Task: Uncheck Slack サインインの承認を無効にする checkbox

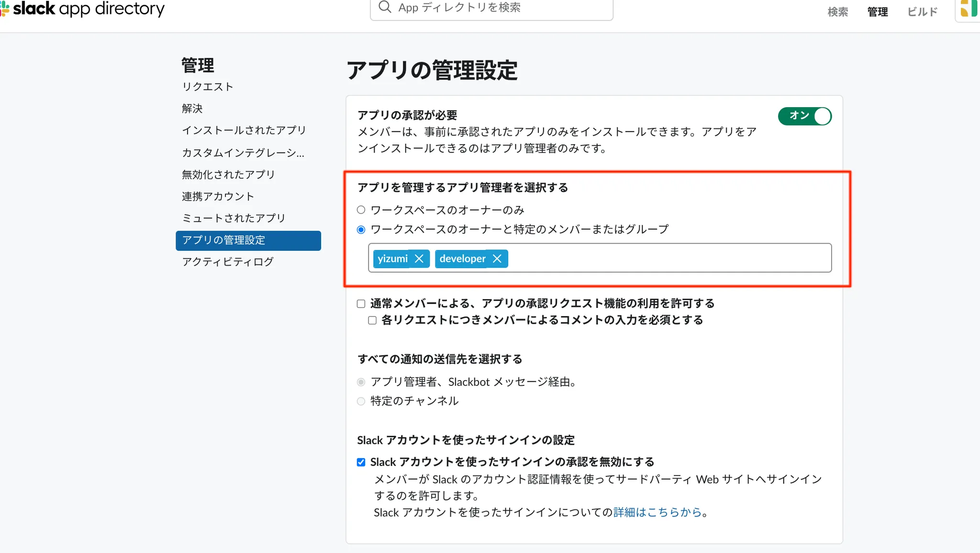Action: [361, 462]
